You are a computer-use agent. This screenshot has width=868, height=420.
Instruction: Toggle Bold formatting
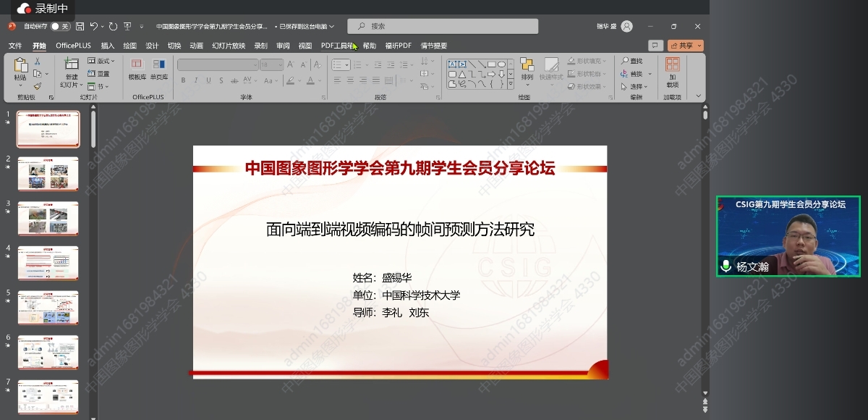184,80
